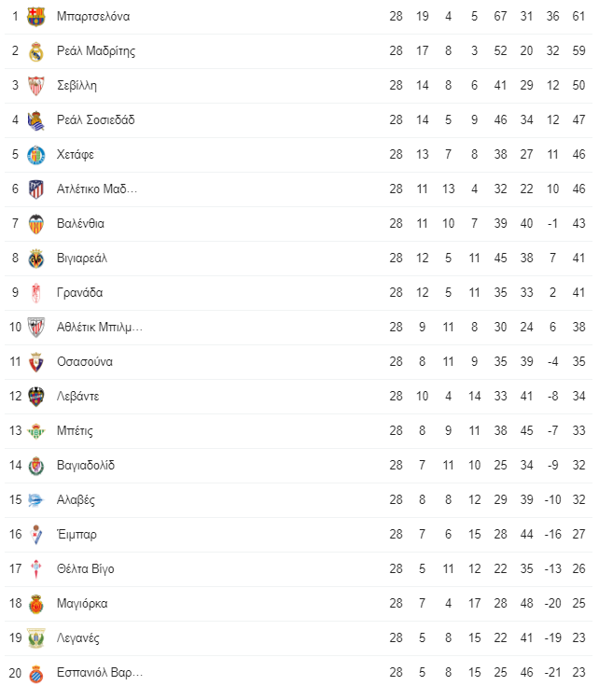Select the Alavés blue logo icon

[x=36, y=500]
